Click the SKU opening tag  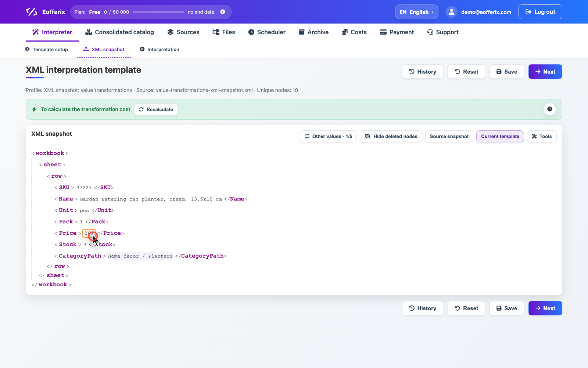[x=64, y=187]
